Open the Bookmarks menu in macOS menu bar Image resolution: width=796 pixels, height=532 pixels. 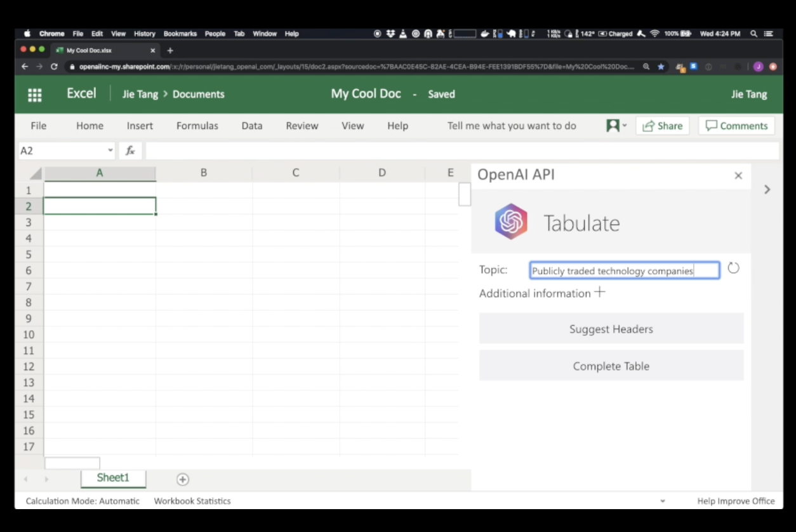[180, 34]
